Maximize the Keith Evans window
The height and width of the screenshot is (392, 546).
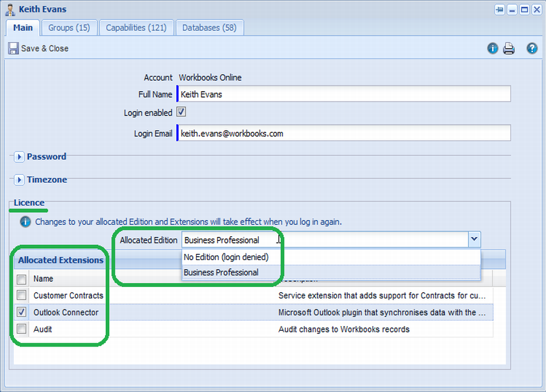(524, 10)
